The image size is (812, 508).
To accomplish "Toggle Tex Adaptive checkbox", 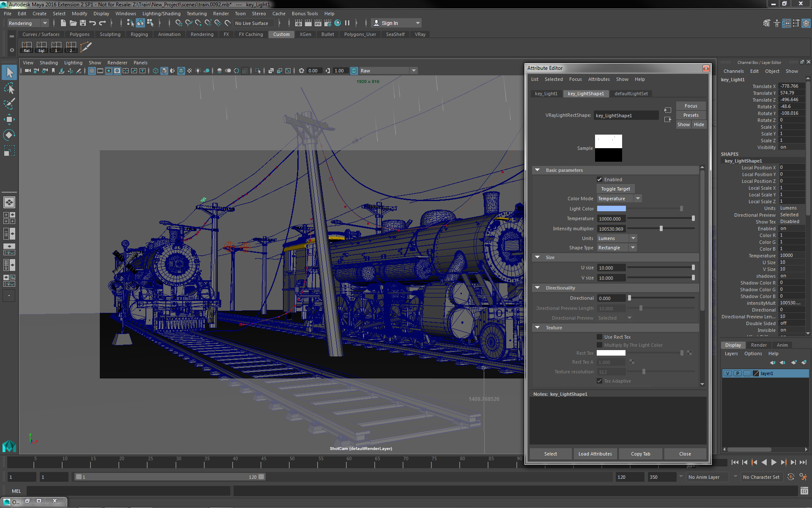I will coord(599,381).
